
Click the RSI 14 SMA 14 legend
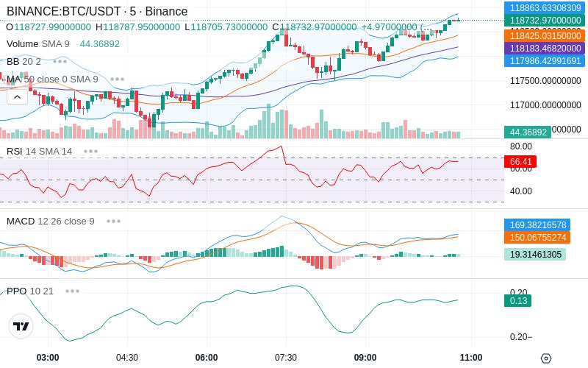point(40,152)
